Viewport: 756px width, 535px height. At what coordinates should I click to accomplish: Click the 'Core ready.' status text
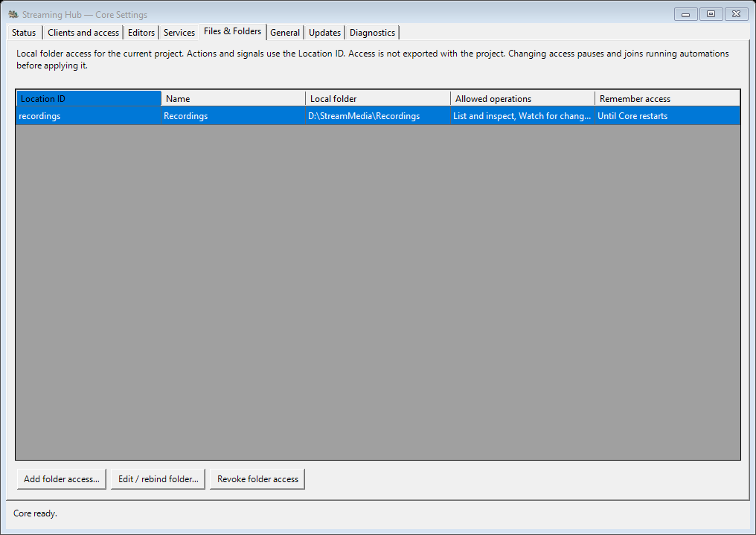[35, 513]
